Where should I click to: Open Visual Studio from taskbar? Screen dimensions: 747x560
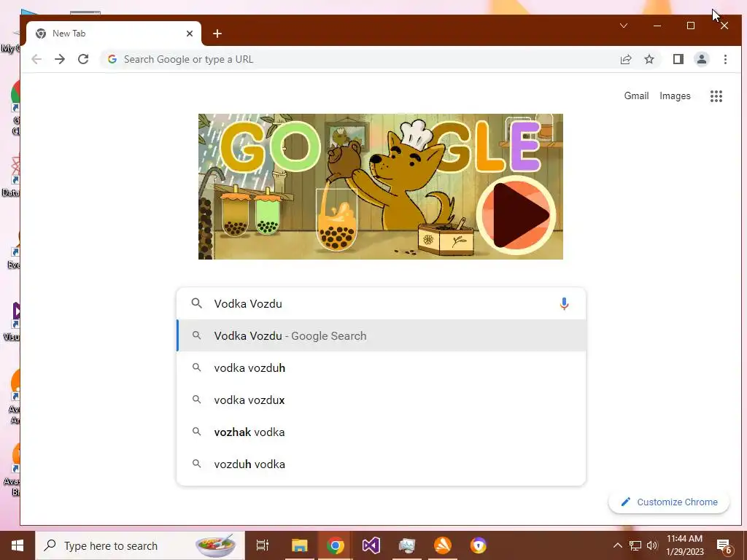(x=371, y=545)
